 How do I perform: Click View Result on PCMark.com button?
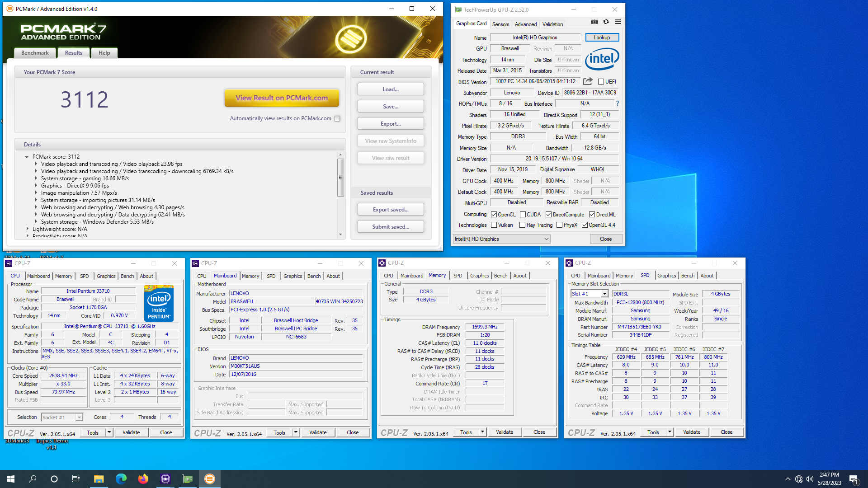pyautogui.click(x=282, y=98)
